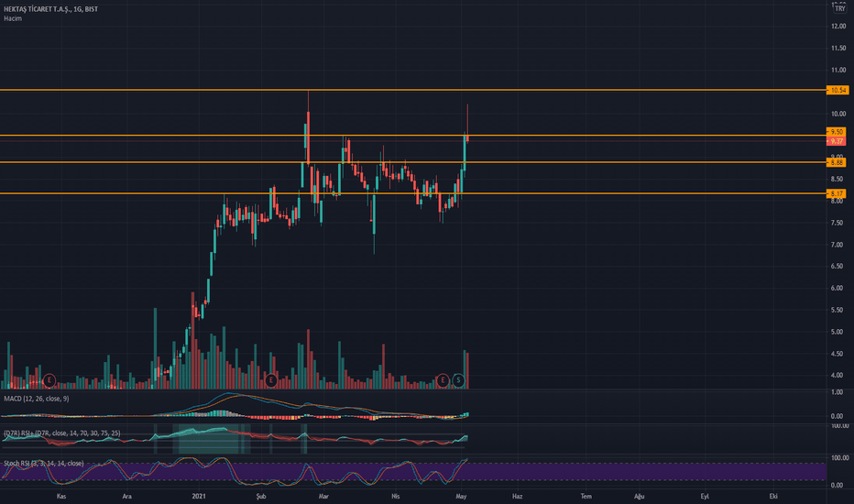The width and height of the screenshot is (854, 504).
Task: Click the earnings 'E' marker near Şub
Action: [x=270, y=380]
